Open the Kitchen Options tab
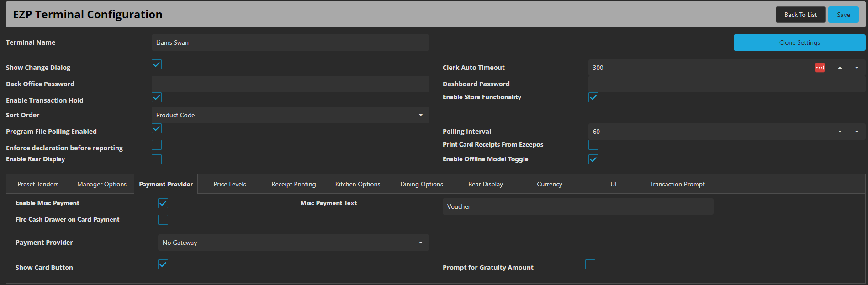Screen dimensions: 868x285 (357, 184)
